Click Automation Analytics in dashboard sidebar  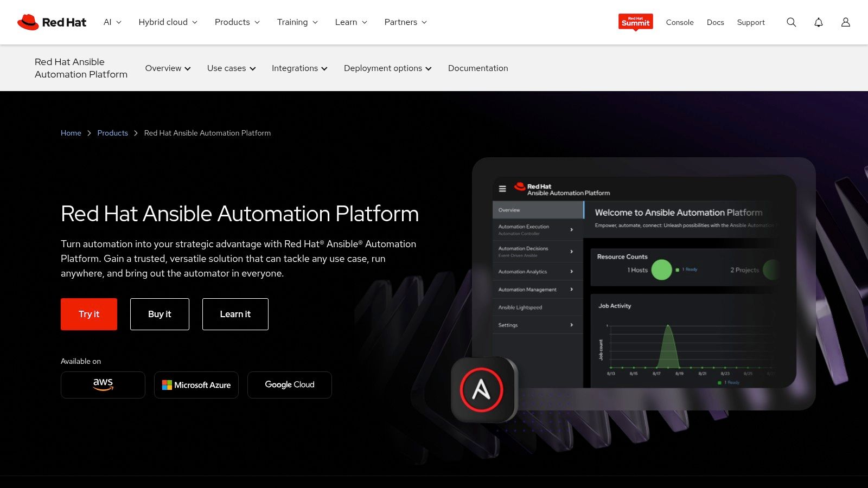[538, 272]
